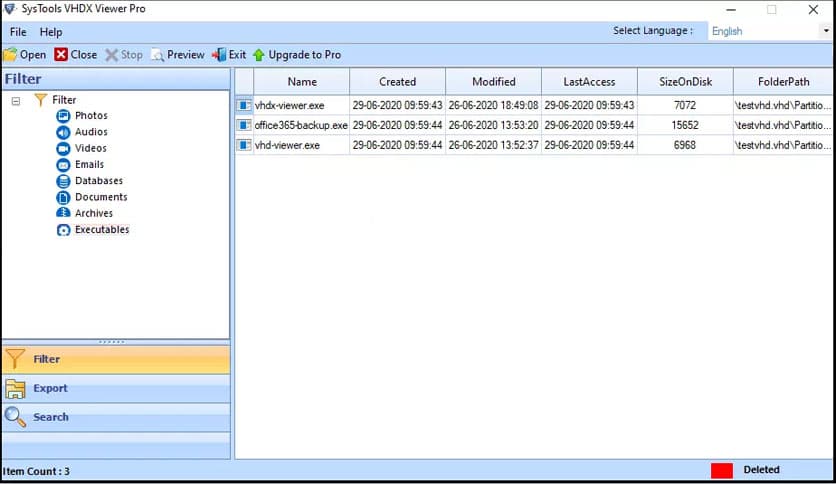Image resolution: width=836 pixels, height=484 pixels.
Task: Select the Audios filter icon
Action: [x=63, y=132]
